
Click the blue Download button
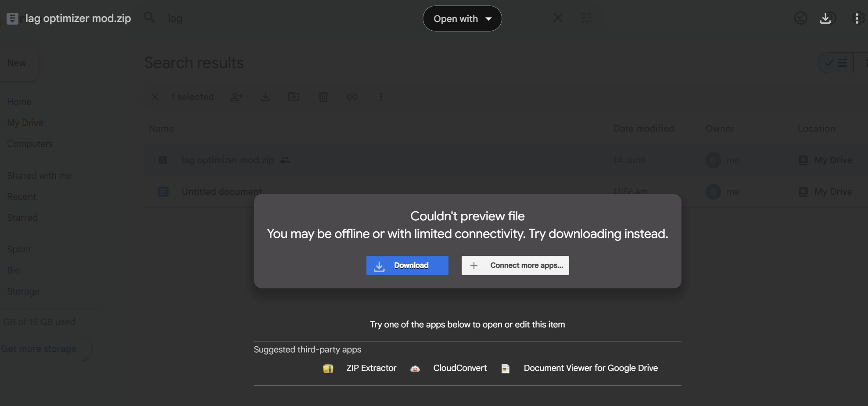407,266
